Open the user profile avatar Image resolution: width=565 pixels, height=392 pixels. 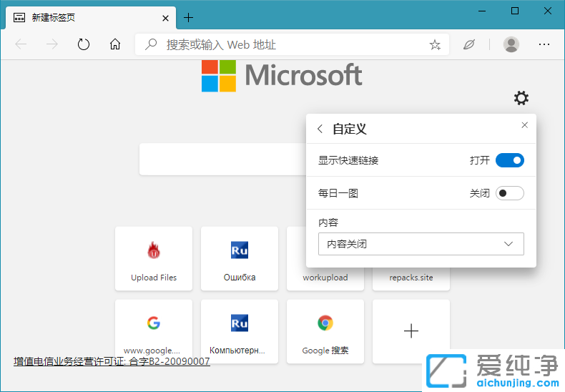[511, 44]
